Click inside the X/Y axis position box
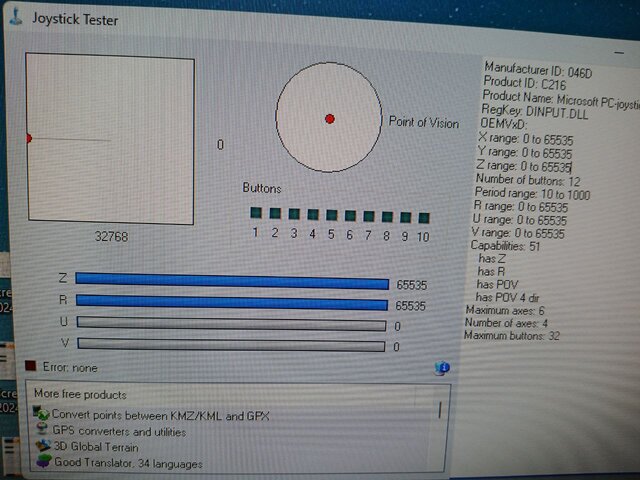The image size is (640, 480). click(110, 140)
